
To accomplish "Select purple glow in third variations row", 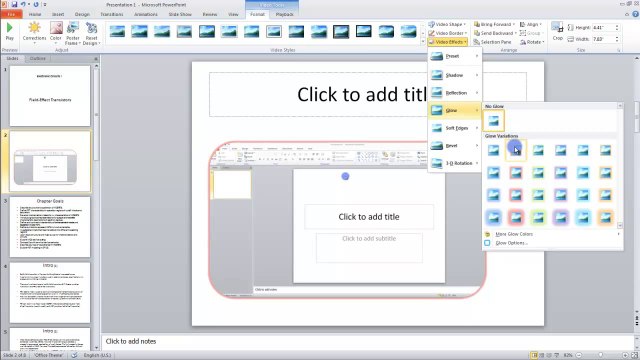I will (x=560, y=195).
